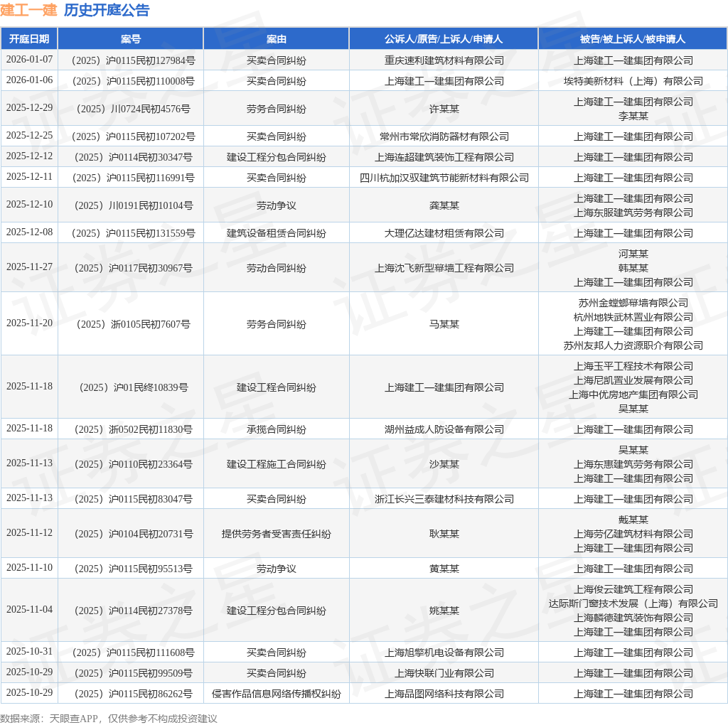Viewport: 728px width, 725px height.
Task: Click case number (2025)沪01民终10839号
Action: 133,387
